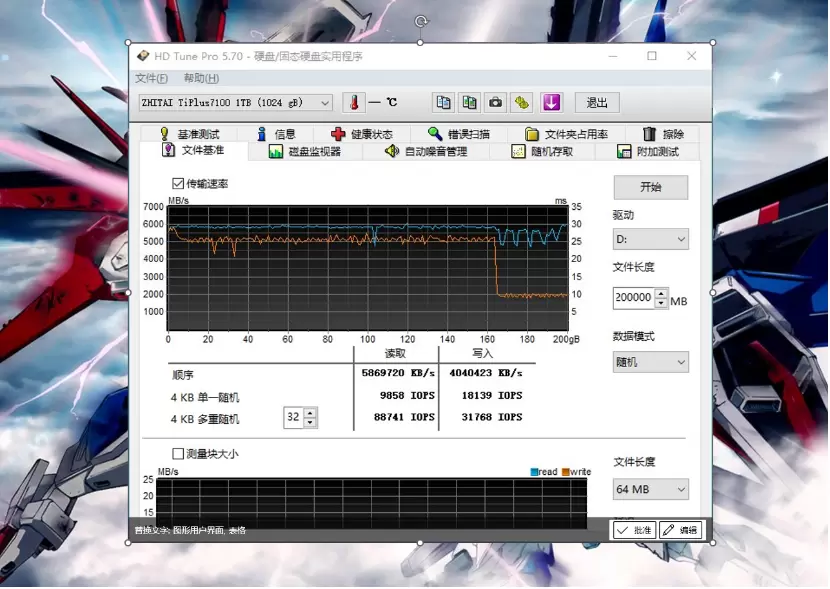
Task: Click the yellow options icon in toolbar
Action: 521,102
